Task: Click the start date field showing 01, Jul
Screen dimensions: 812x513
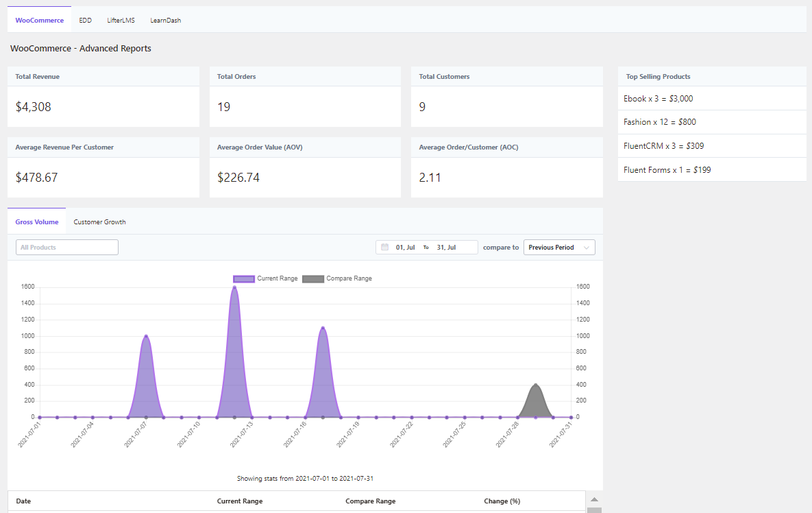Action: coord(406,247)
